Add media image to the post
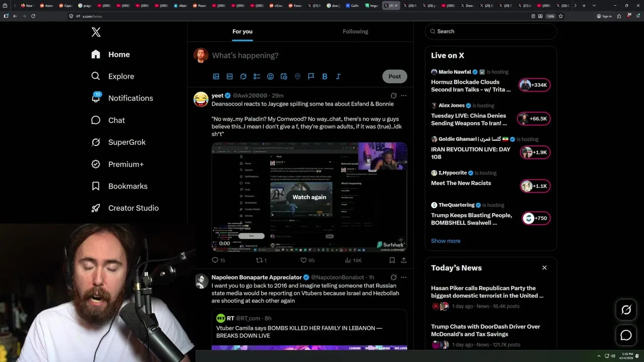This screenshot has width=644, height=362. click(x=216, y=76)
